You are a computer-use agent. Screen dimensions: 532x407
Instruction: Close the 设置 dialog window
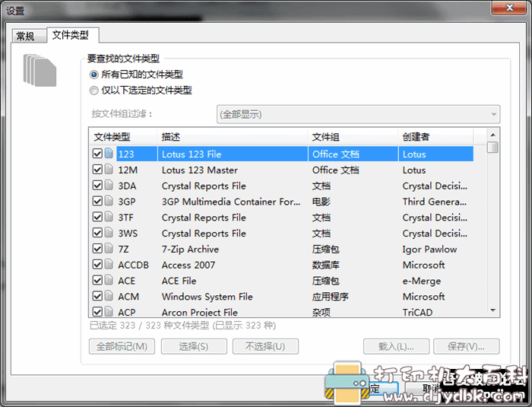pos(509,8)
